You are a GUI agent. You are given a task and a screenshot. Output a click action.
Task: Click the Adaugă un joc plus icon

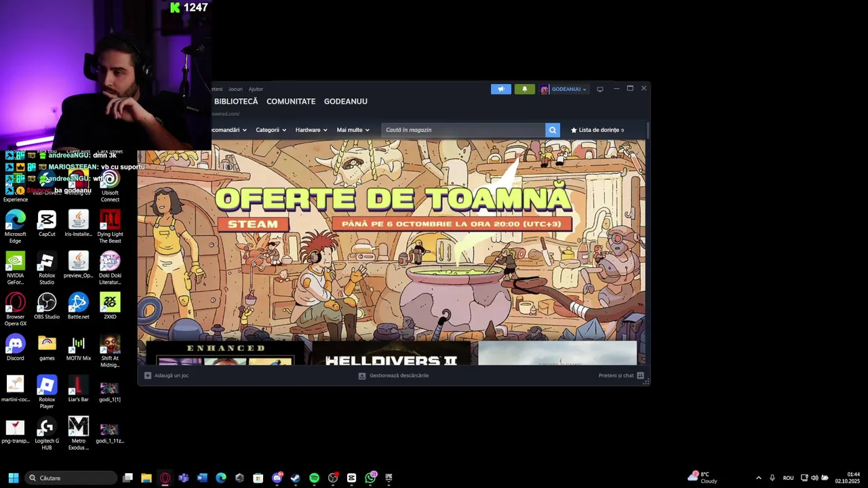[x=148, y=375]
